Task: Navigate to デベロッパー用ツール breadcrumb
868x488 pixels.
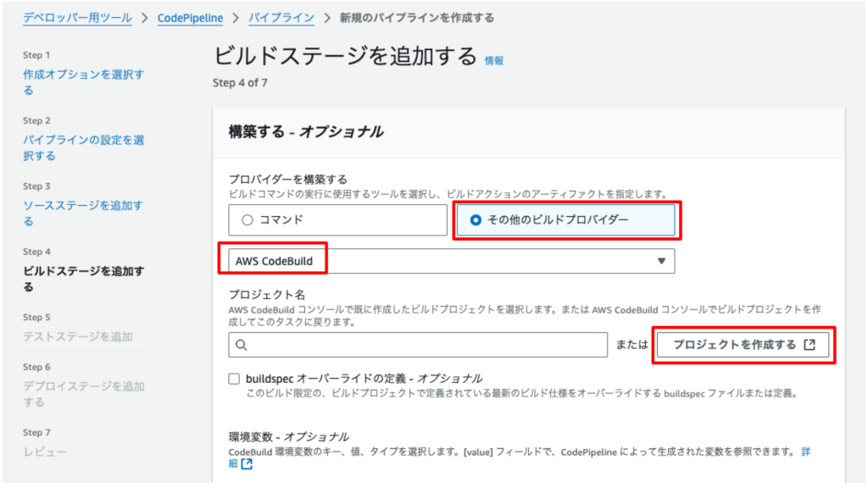Action: click(x=77, y=17)
